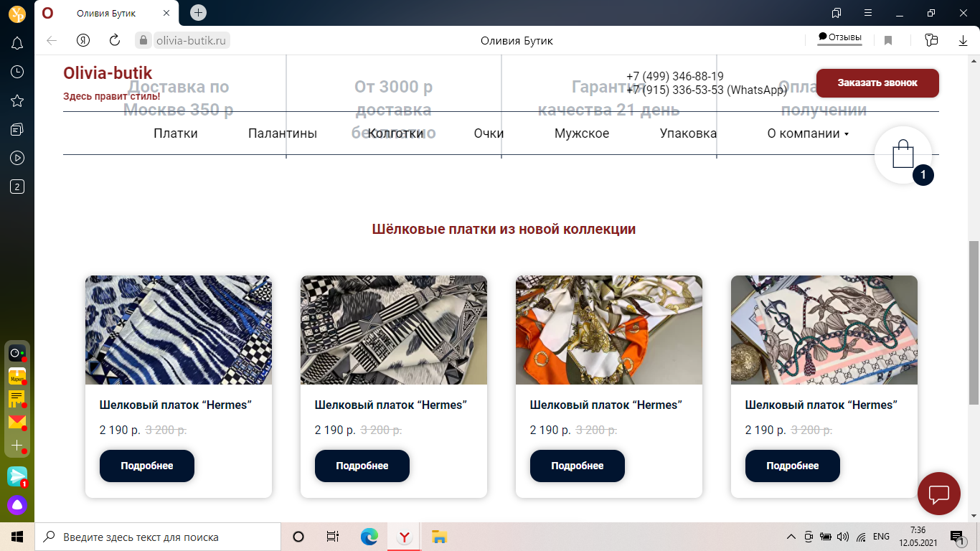Open orange and gold scarf thumbnail
This screenshot has width=980, height=551.
tap(609, 330)
